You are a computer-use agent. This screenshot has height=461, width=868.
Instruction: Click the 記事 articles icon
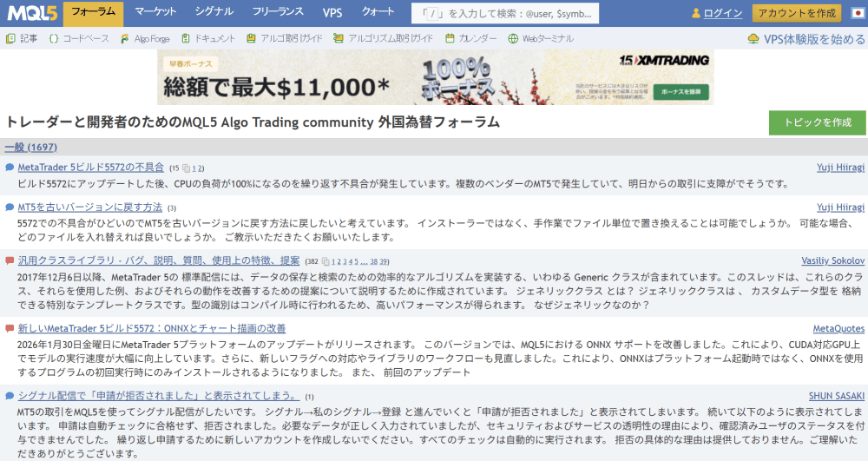tap(10, 38)
